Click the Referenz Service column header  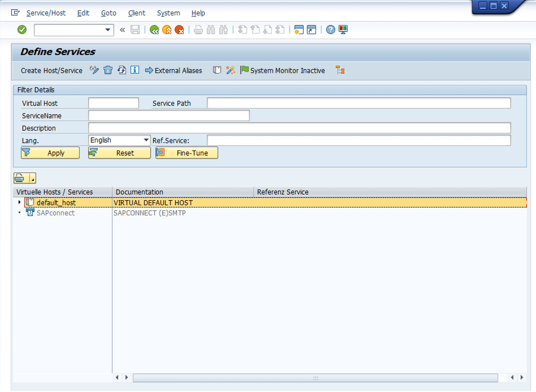[390, 192]
